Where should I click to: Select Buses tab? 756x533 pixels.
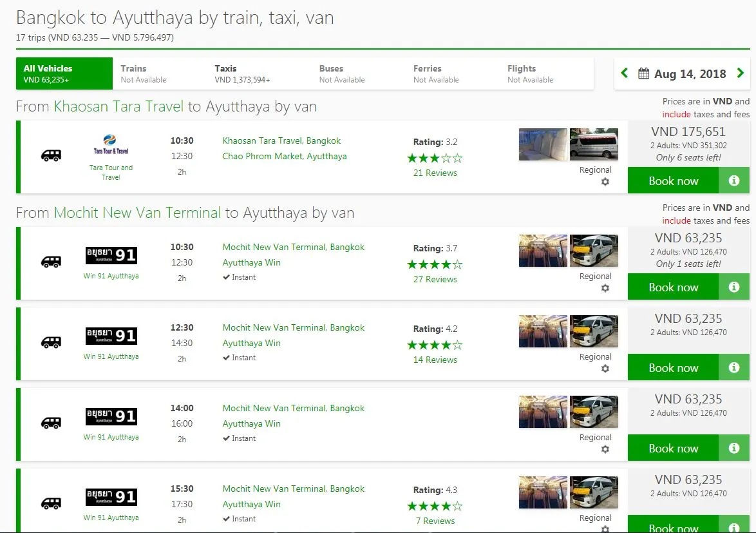[x=358, y=73]
